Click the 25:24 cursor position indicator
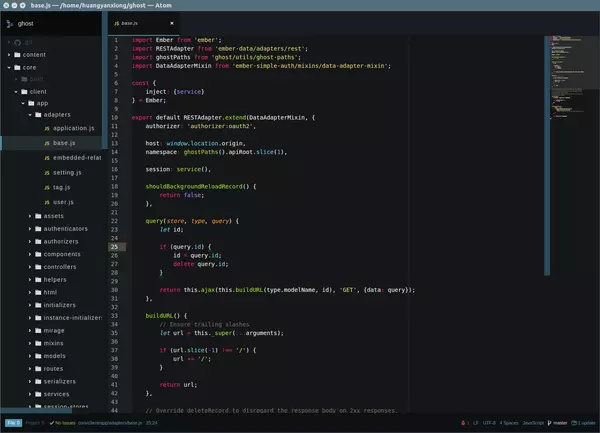 click(152, 423)
